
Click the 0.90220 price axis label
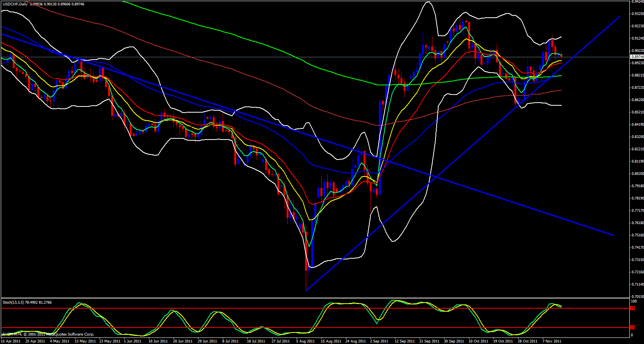coord(637,51)
